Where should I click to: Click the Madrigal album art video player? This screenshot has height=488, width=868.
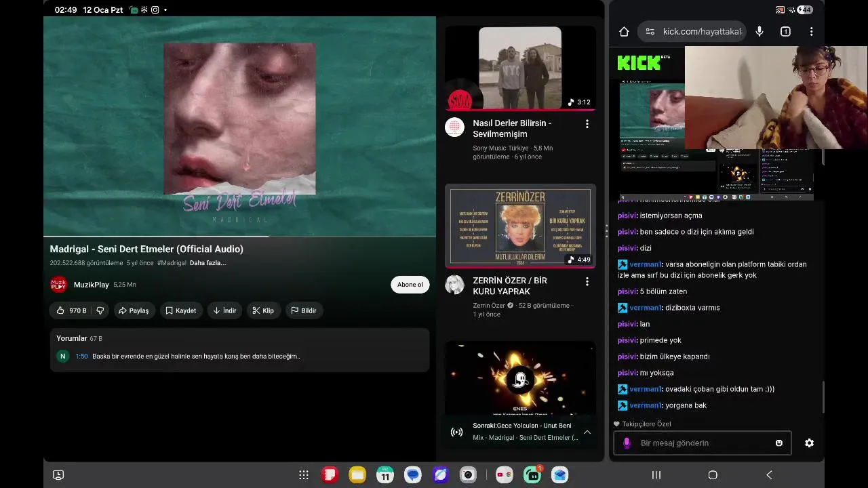239,126
